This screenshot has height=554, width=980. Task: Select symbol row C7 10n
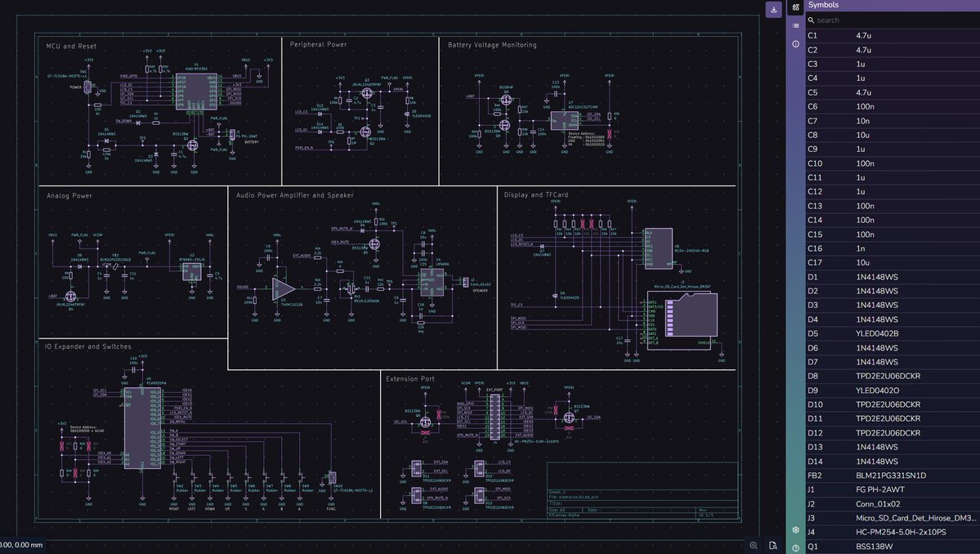point(893,121)
